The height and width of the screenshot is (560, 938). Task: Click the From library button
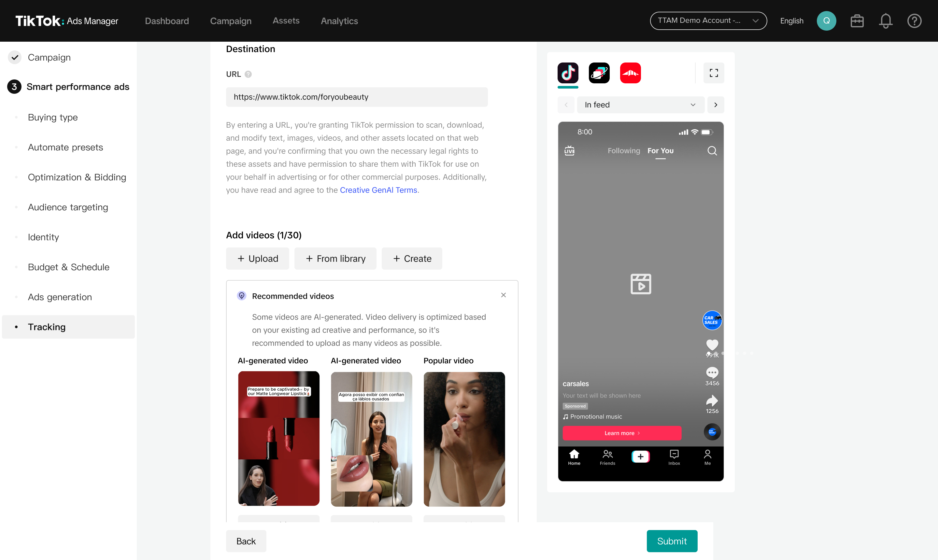pyautogui.click(x=335, y=259)
